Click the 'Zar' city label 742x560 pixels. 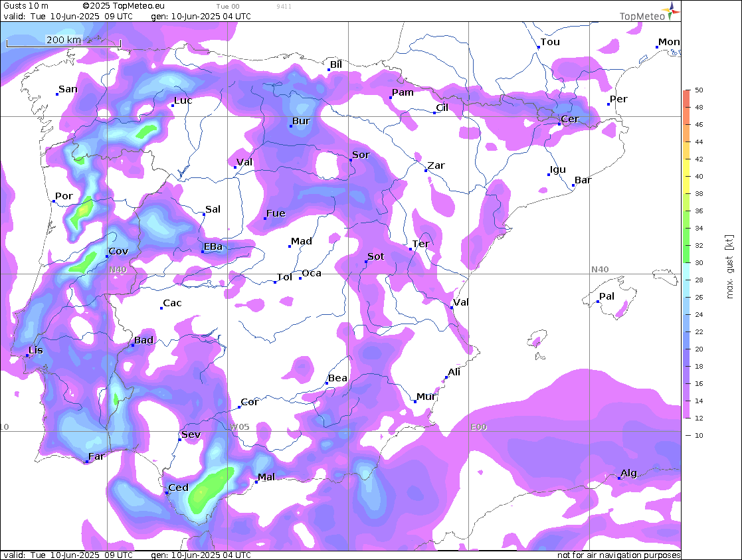(x=436, y=165)
